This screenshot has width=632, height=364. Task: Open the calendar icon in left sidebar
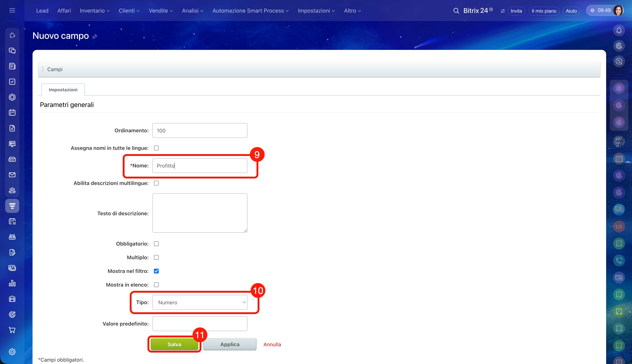(x=12, y=113)
